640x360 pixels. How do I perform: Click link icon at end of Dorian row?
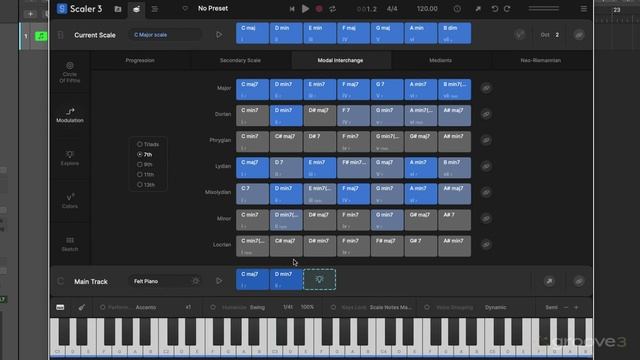pyautogui.click(x=486, y=114)
